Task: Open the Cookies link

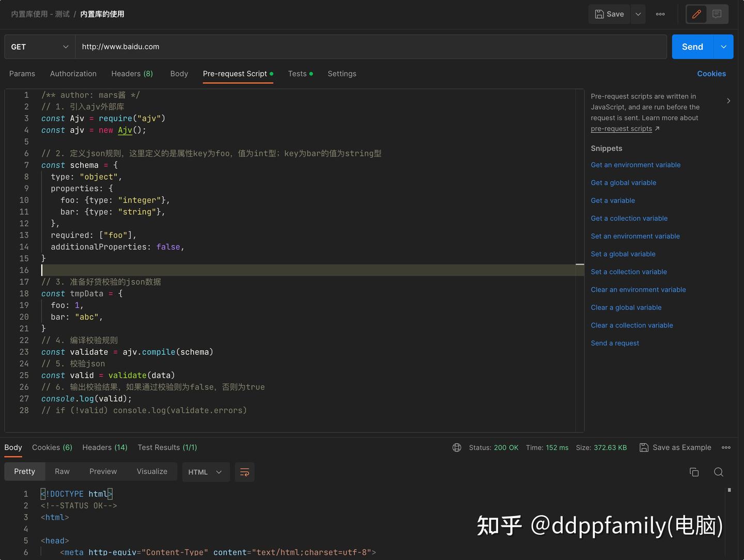Action: coord(711,74)
